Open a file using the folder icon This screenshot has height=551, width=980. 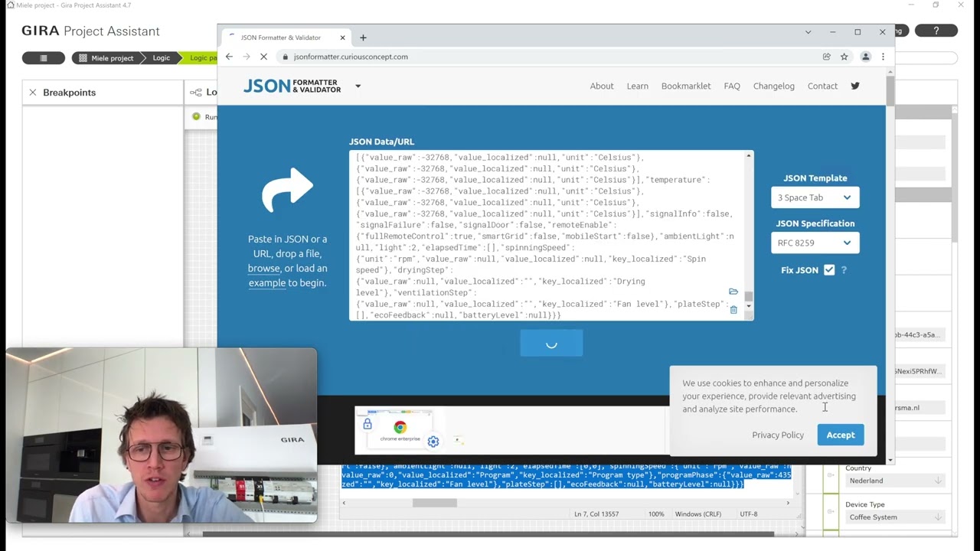(733, 292)
